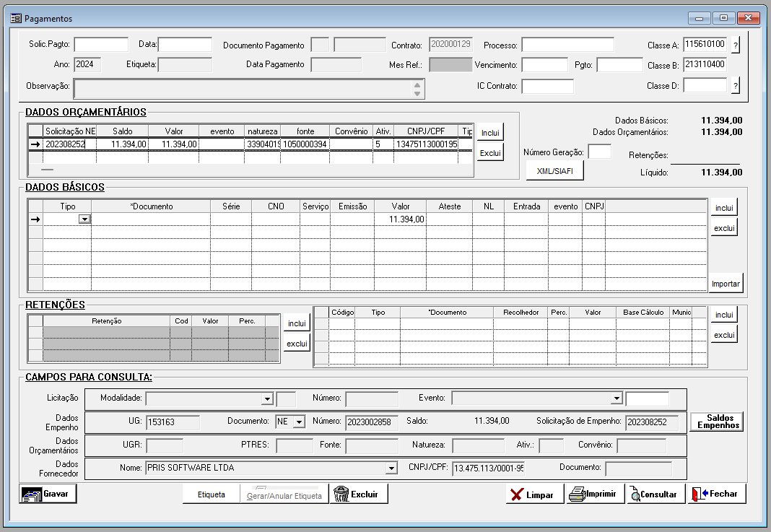The height and width of the screenshot is (532, 771).
Task: Click the XML/SIAFI button
Action: tap(554, 171)
